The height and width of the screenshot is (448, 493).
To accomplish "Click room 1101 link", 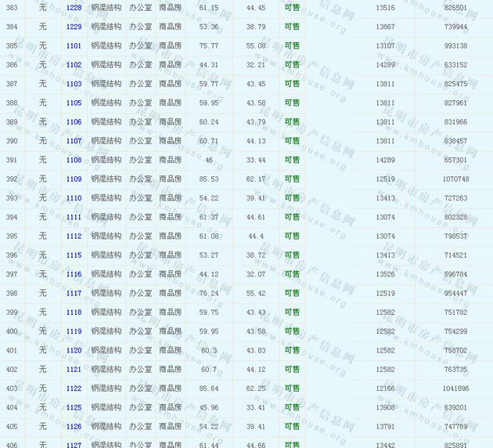I will (x=74, y=46).
